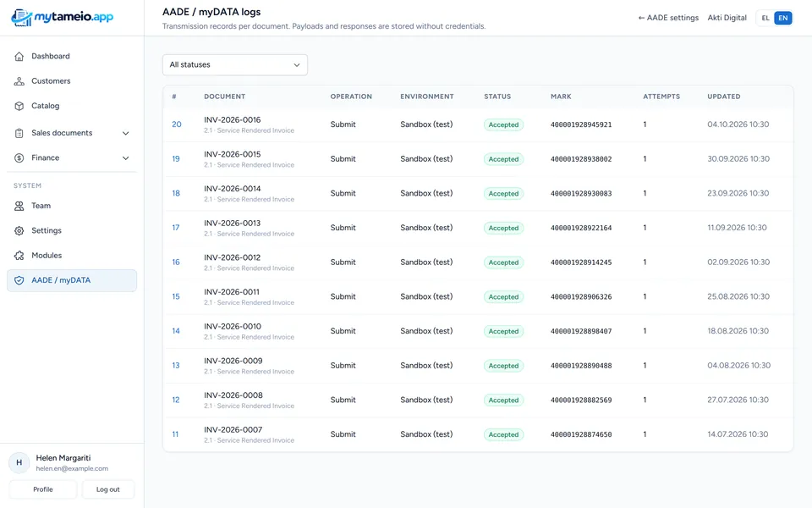The image size is (812, 508).
Task: Click the UPDATED column header
Action: [x=724, y=97]
